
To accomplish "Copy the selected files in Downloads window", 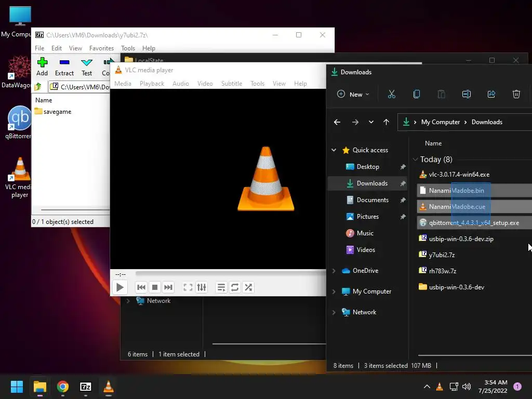I will 417,94.
